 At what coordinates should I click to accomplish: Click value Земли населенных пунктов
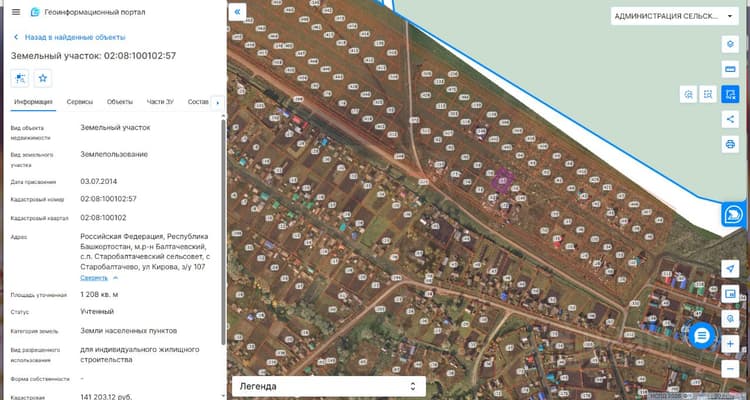click(x=129, y=331)
